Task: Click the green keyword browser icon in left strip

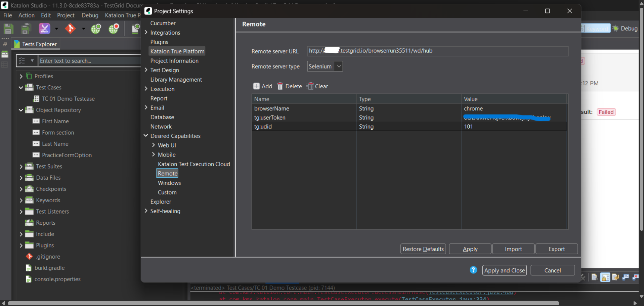Action: click(x=5, y=54)
